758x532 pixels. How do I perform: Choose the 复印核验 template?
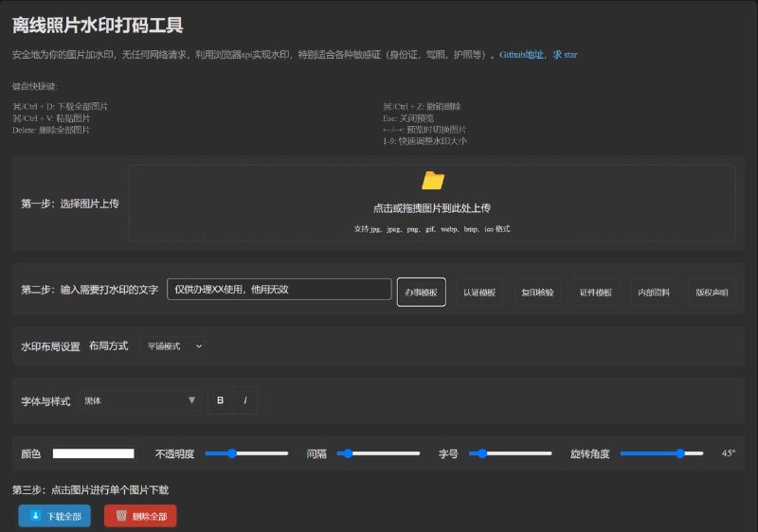click(537, 292)
